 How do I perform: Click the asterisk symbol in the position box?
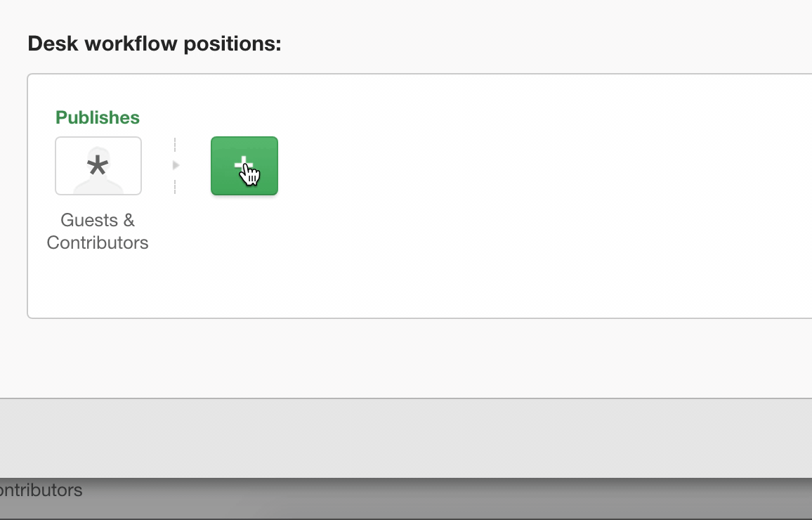pyautogui.click(x=98, y=167)
